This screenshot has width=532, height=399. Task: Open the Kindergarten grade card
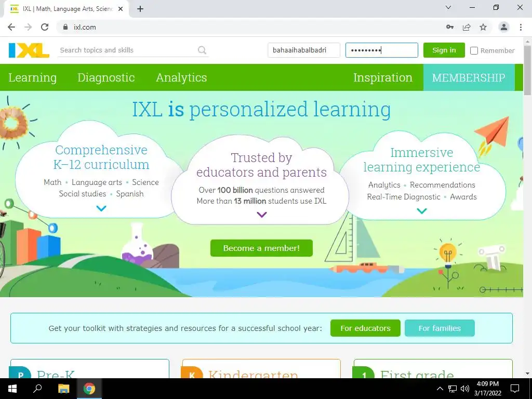261,369
